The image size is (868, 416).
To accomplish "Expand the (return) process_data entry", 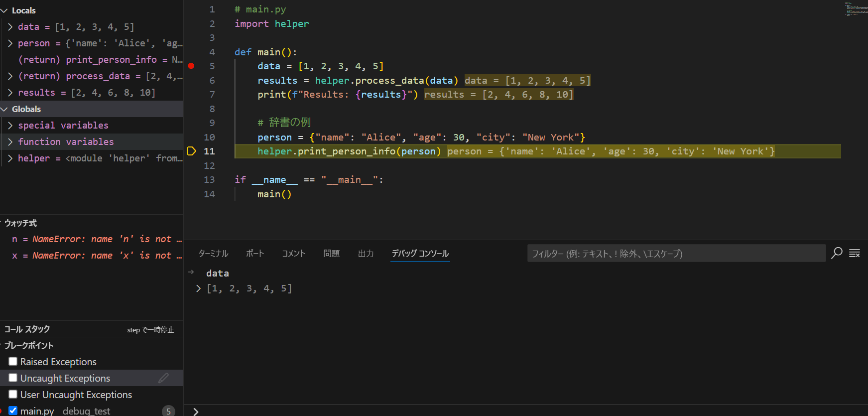I will 10,76.
